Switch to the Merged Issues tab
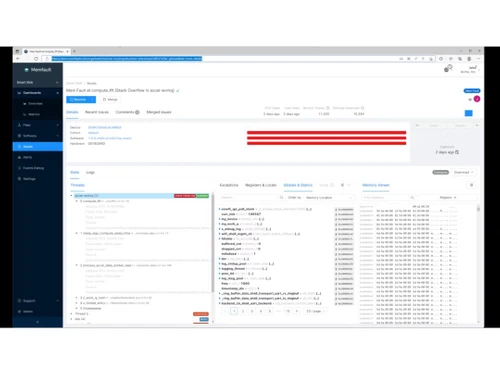Image resolution: width=500 pixels, height=375 pixels. pyautogui.click(x=159, y=112)
